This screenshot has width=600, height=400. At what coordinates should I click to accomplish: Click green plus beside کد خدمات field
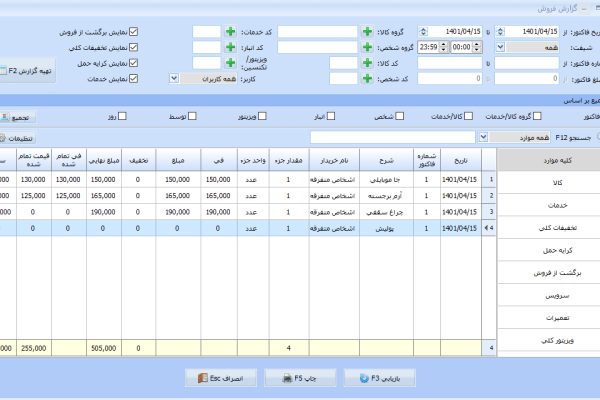230,31
